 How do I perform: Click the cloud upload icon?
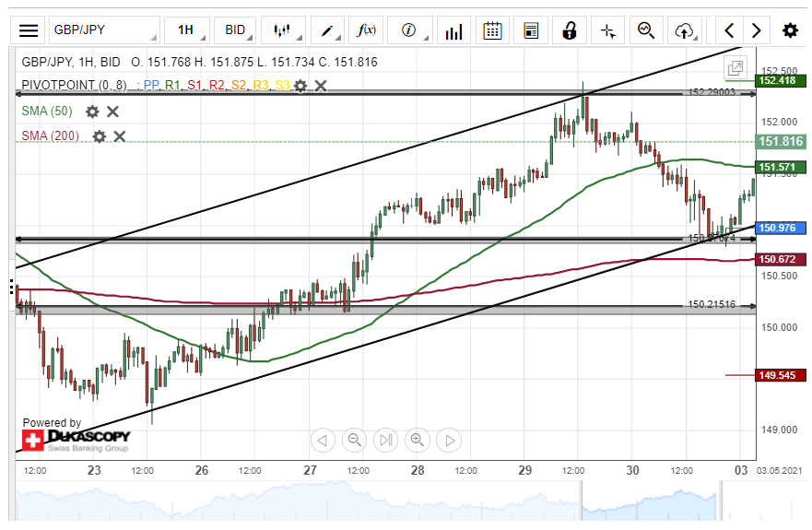coord(683,30)
